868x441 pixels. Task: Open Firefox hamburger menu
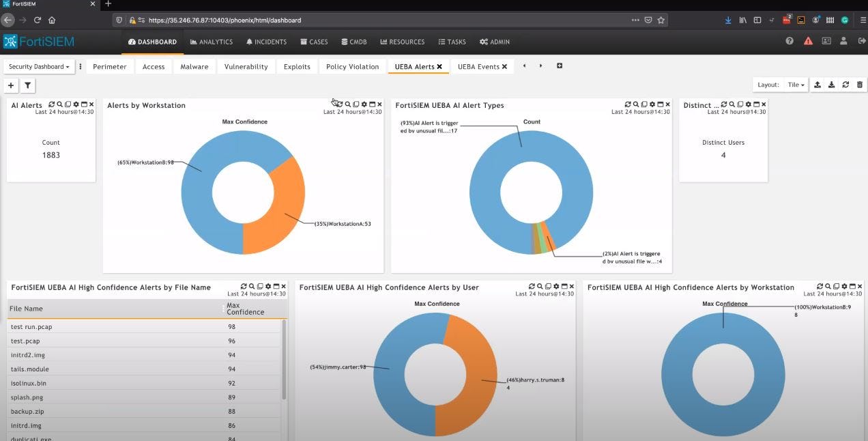pos(863,20)
